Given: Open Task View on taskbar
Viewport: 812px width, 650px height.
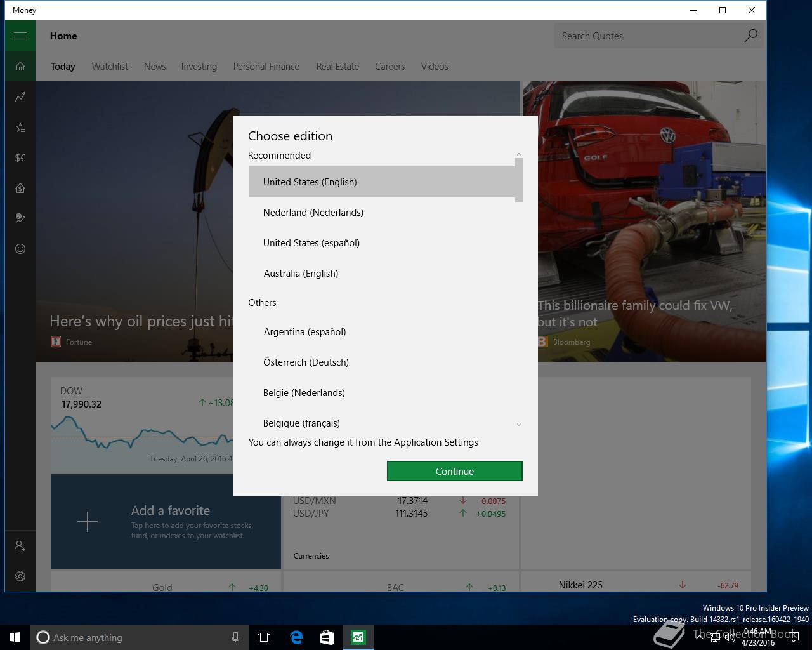Looking at the screenshot, I should click(x=264, y=637).
